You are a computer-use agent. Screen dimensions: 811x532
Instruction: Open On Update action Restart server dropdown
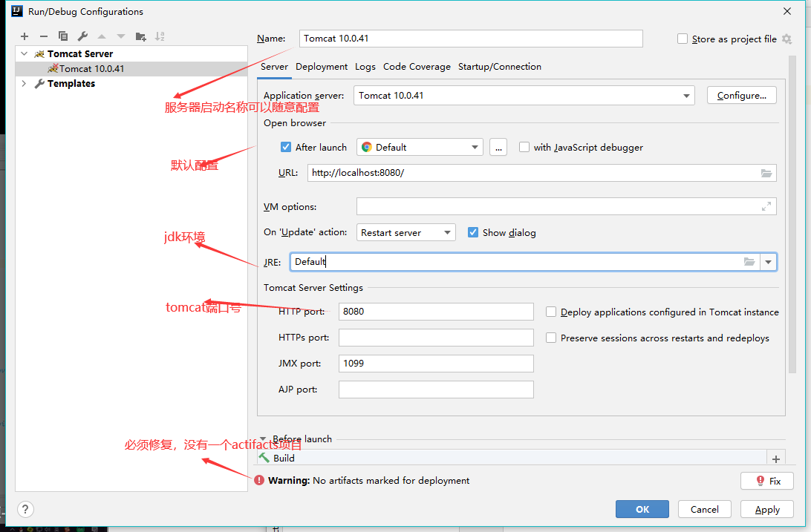click(x=406, y=232)
